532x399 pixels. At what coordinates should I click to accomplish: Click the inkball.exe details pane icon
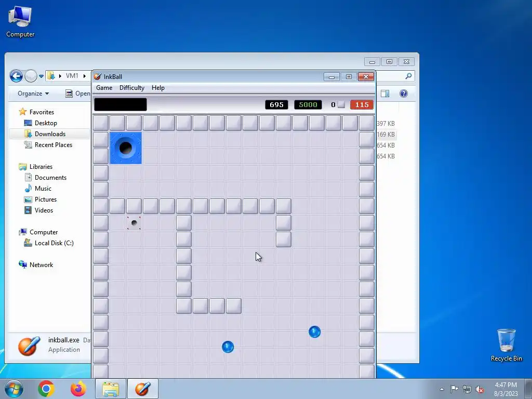coord(29,345)
